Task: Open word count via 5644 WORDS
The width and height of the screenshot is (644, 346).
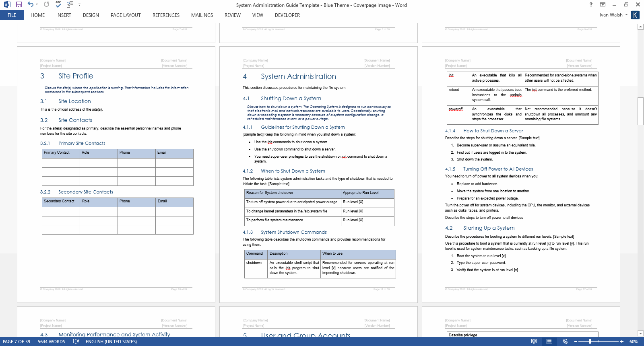Action: [52, 342]
